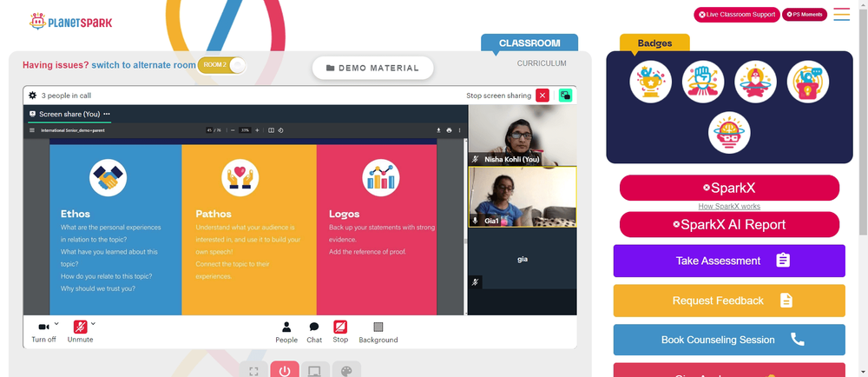Image resolution: width=868 pixels, height=377 pixels.
Task: Click the PDF fit-to-page icon
Action: [271, 130]
